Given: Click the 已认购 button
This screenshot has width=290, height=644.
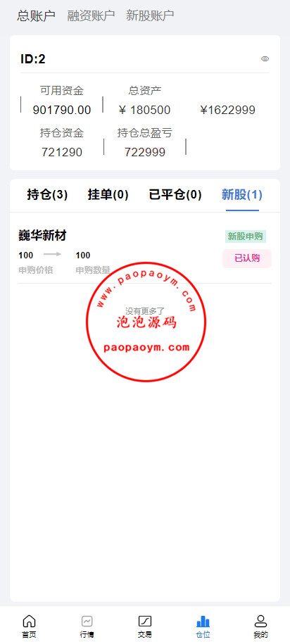Looking at the screenshot, I should [x=247, y=258].
